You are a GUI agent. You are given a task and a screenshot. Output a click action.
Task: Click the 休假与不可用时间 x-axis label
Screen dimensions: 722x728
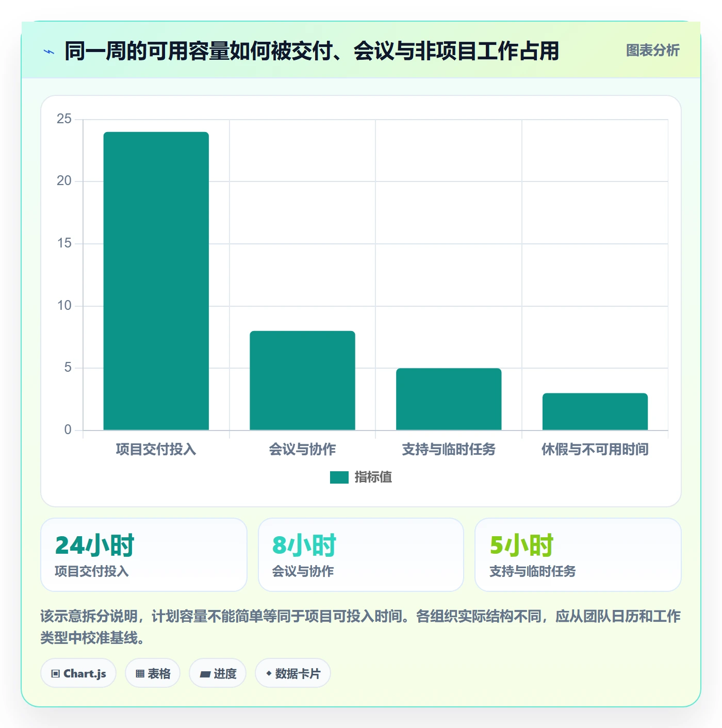tap(595, 450)
